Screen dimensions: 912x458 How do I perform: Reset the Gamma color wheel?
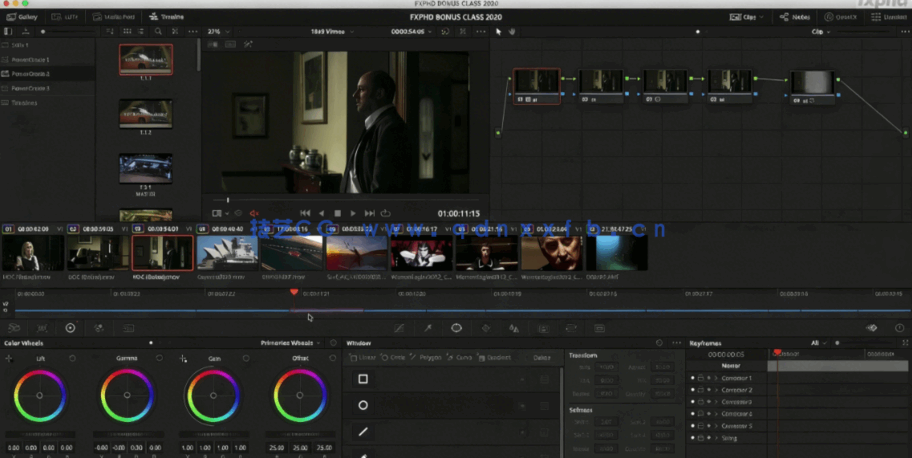pos(159,358)
